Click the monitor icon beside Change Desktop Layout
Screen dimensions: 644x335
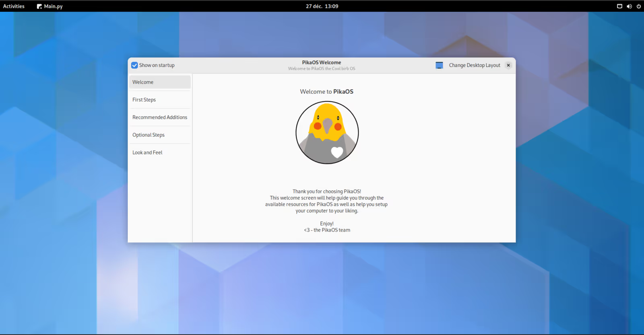tap(439, 65)
